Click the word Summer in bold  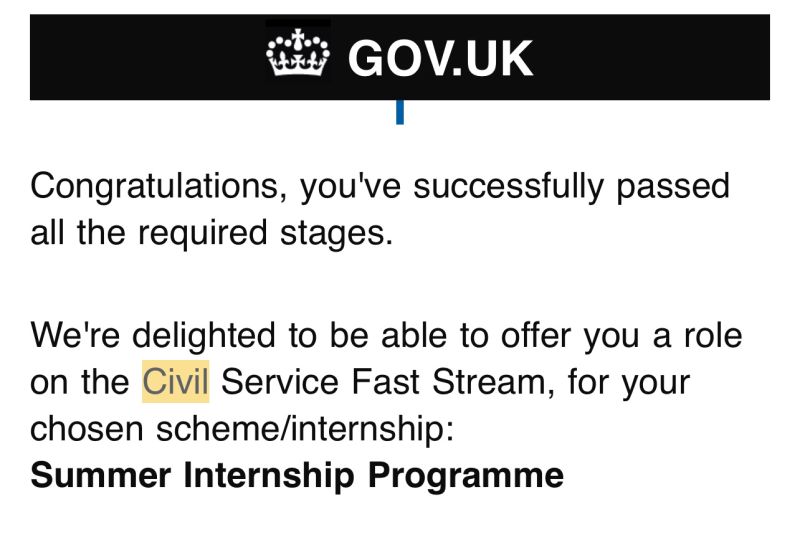tap(101, 475)
